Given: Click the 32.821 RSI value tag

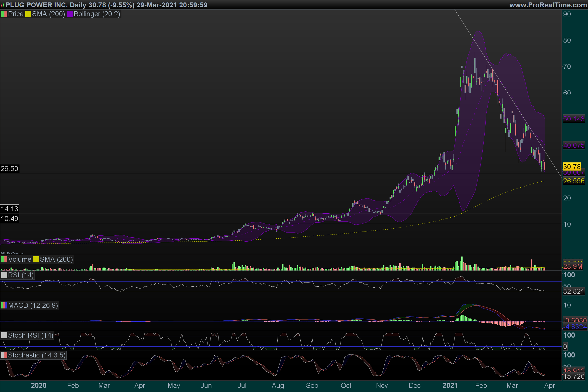Looking at the screenshot, I should click(x=574, y=292).
